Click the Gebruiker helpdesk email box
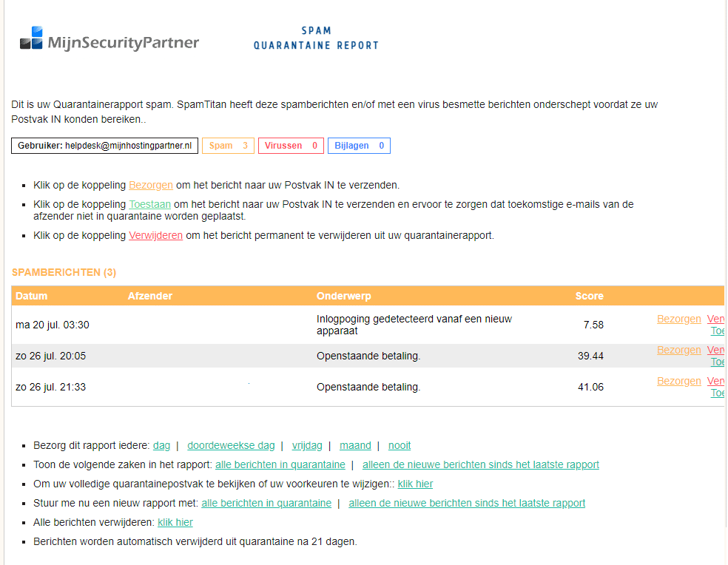 point(104,146)
